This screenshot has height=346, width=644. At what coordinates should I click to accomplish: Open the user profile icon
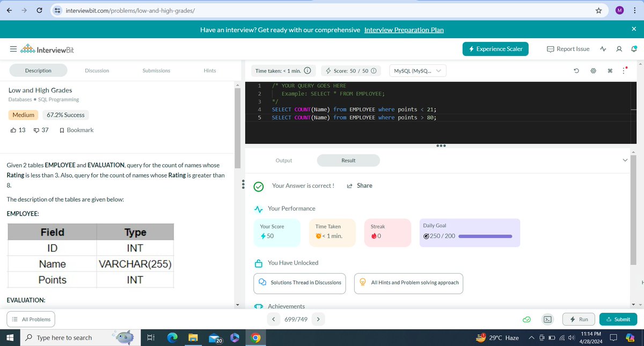[619, 49]
